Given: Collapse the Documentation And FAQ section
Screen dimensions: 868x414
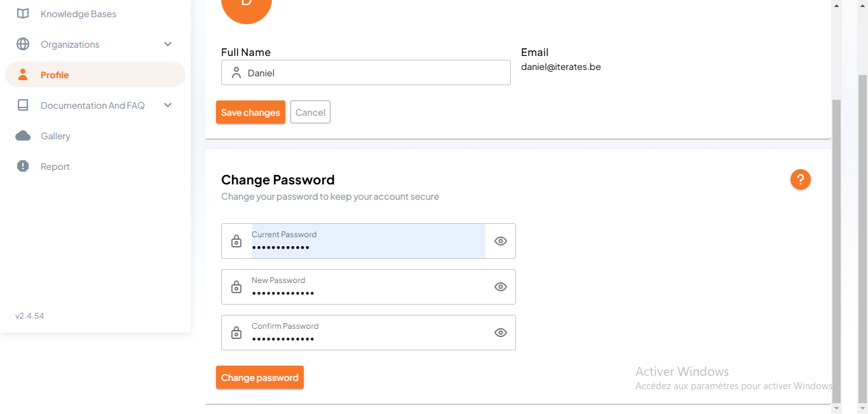Looking at the screenshot, I should [167, 105].
